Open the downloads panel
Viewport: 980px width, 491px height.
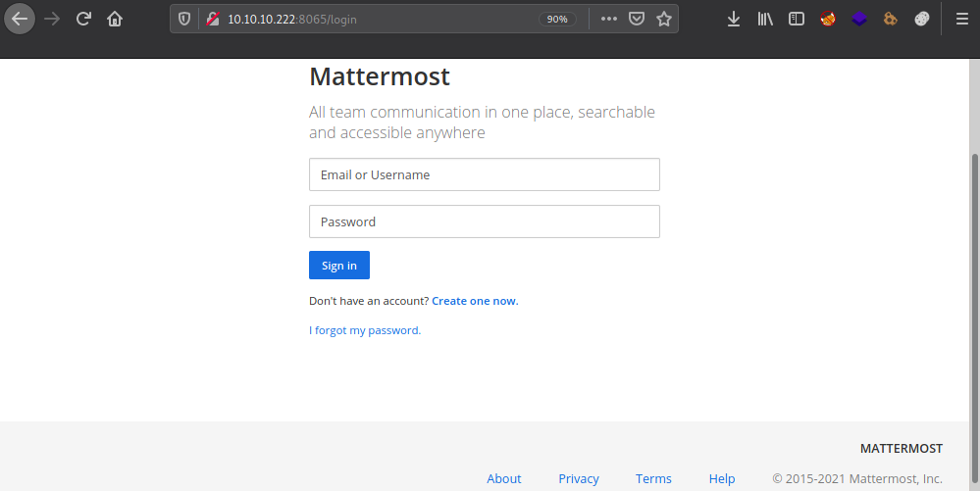[734, 19]
